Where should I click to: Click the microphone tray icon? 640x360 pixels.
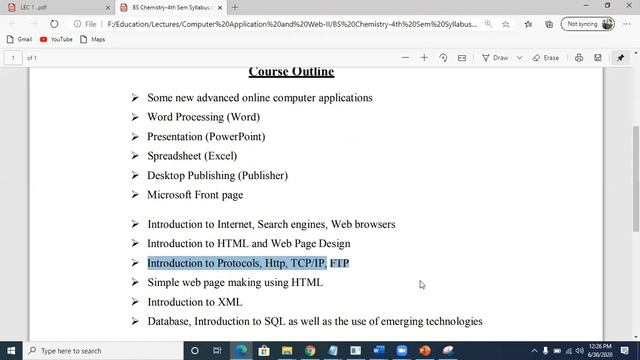545,351
